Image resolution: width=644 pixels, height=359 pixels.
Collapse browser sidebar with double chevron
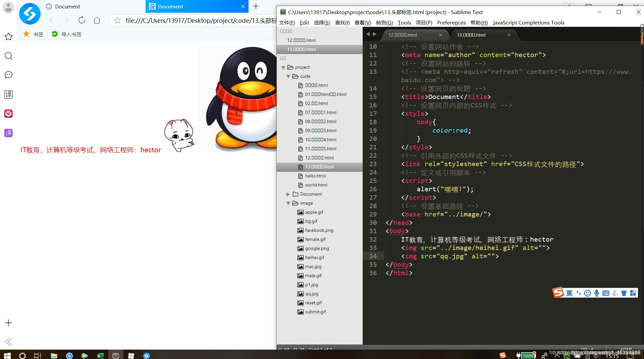point(8,342)
